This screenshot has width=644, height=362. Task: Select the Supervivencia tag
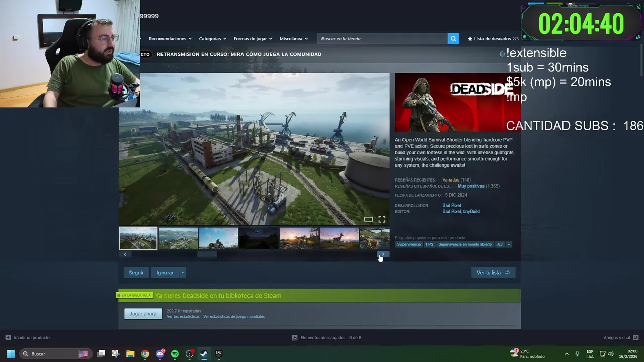pos(409,244)
